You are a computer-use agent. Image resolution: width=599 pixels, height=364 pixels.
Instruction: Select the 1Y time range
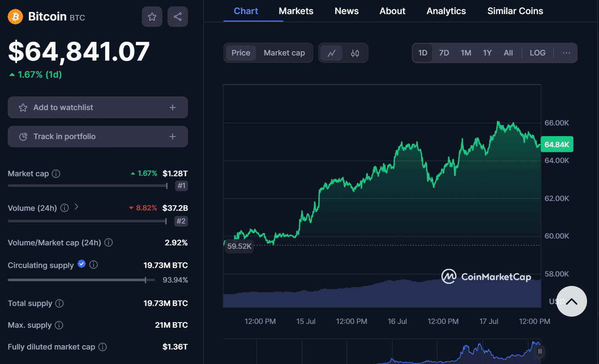tap(487, 53)
